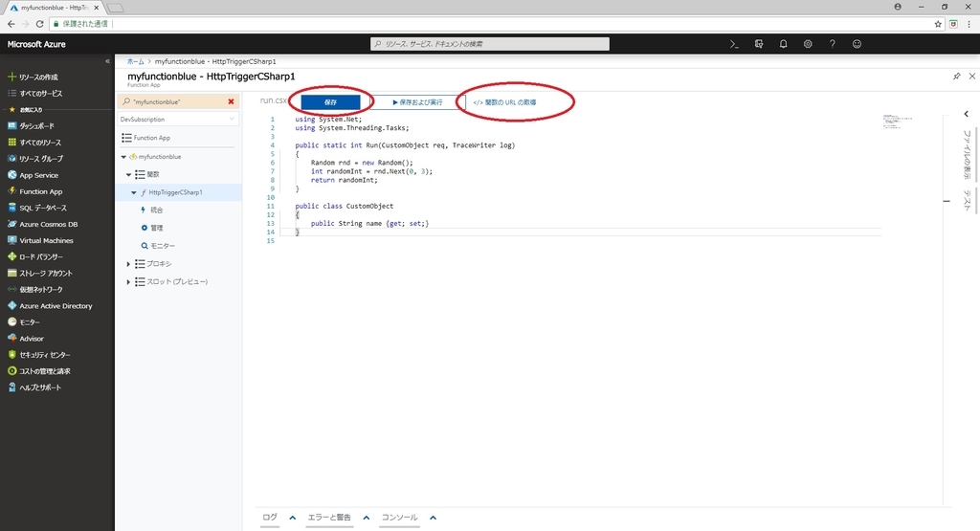Screen dimensions: 980x531
Task: Select Function App list item
Action: pos(151,138)
